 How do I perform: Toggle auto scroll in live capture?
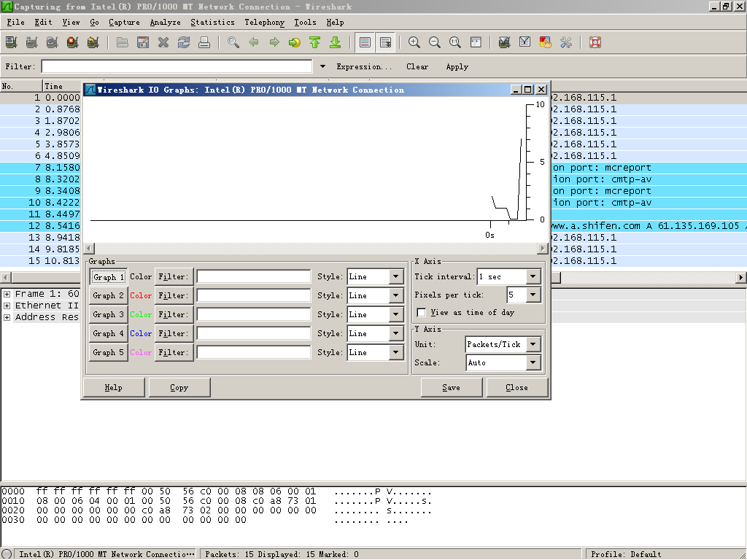[385, 42]
